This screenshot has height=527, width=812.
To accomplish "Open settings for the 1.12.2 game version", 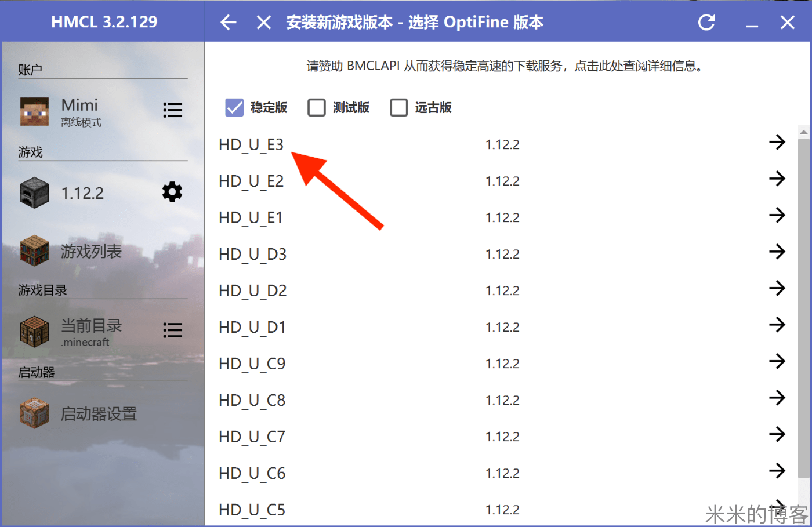I will tap(172, 192).
